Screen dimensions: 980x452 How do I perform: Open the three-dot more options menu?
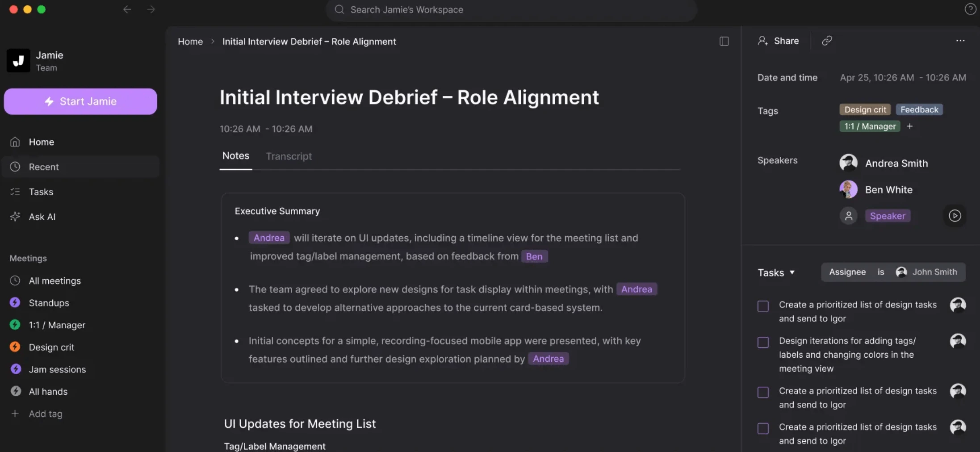coord(960,41)
